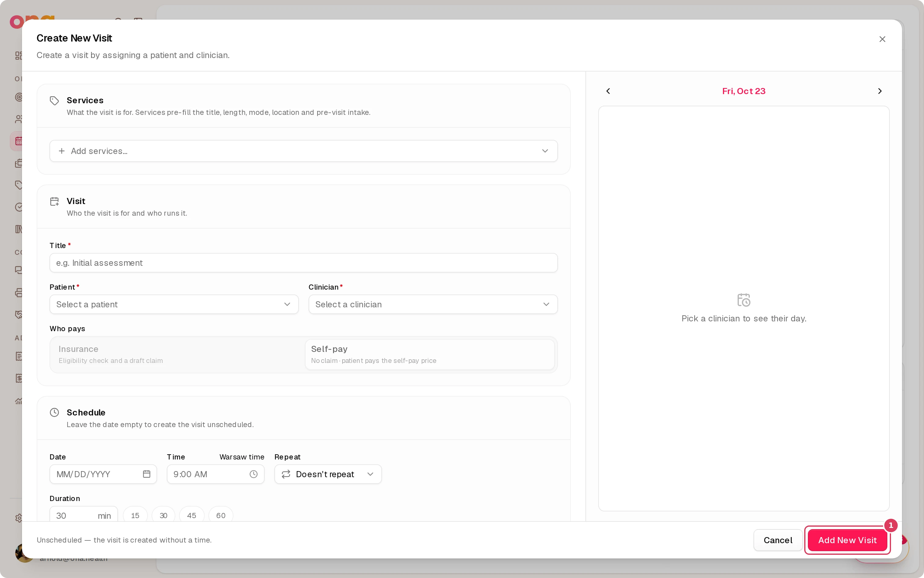924x578 pixels.
Task: Click the Schedule clock icon
Action: (x=54, y=412)
